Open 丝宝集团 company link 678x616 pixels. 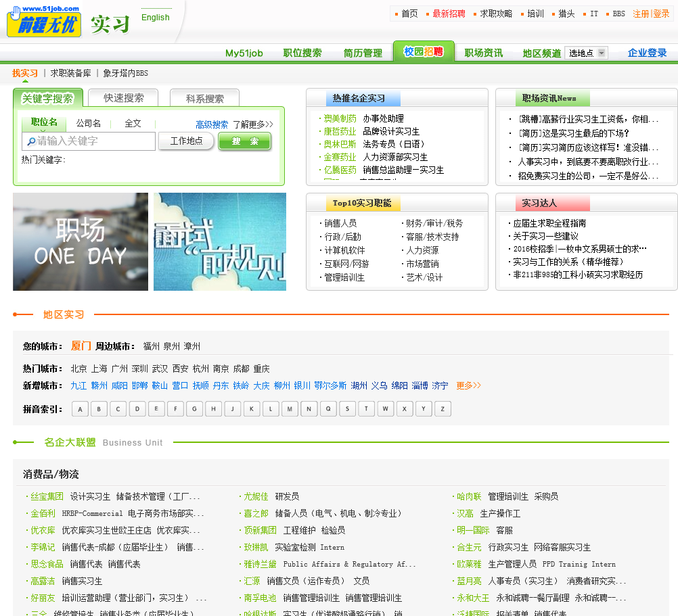coord(47,497)
